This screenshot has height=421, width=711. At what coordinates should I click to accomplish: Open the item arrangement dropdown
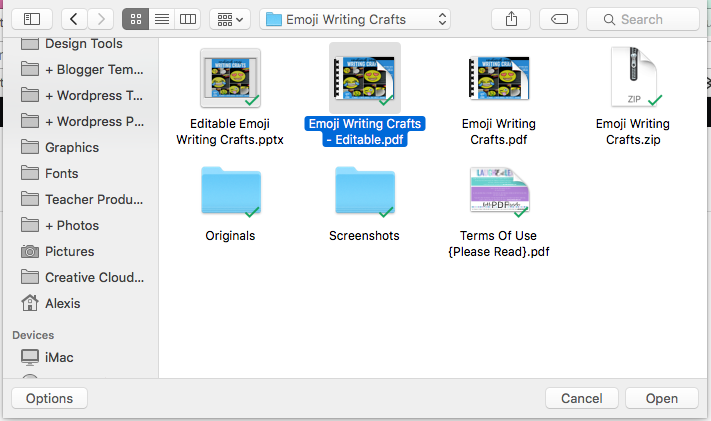coord(229,19)
